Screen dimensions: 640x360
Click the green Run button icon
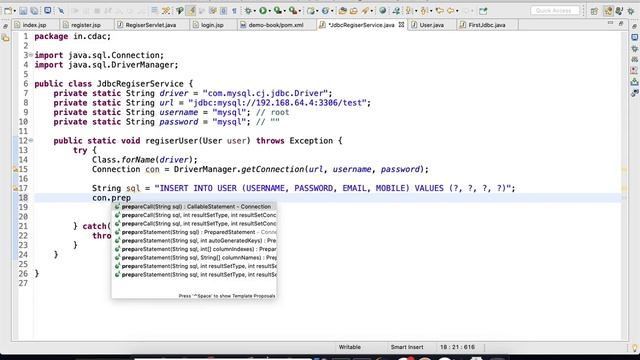coord(263,11)
